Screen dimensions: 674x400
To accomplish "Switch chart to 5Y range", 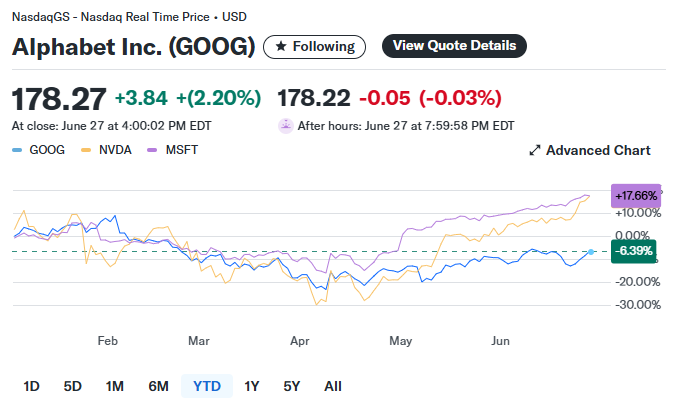I will [x=291, y=386].
